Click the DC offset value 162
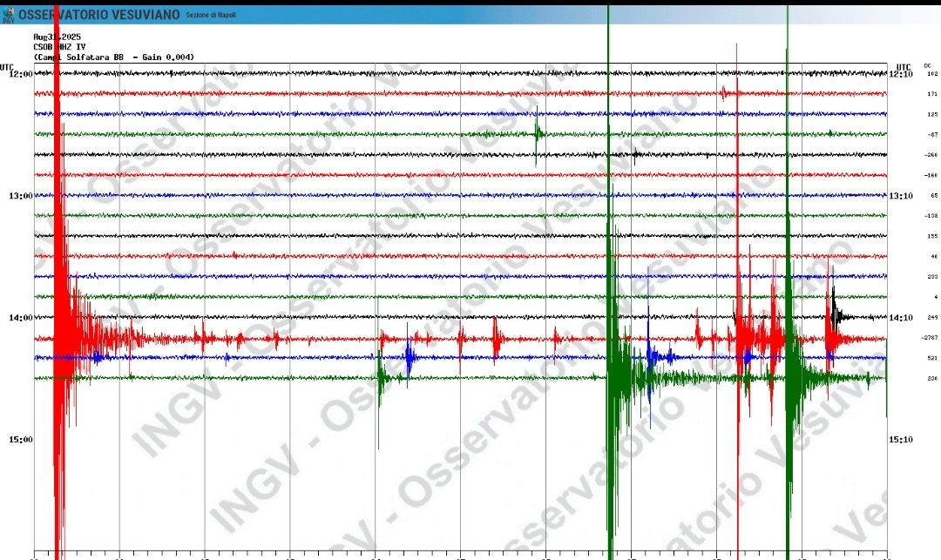941x560 pixels. (x=932, y=74)
